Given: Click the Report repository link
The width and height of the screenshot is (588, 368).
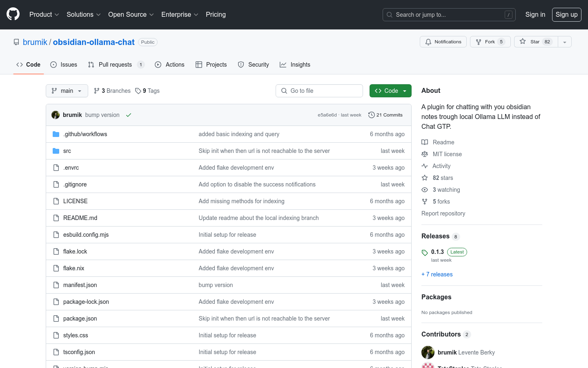Looking at the screenshot, I should point(443,213).
